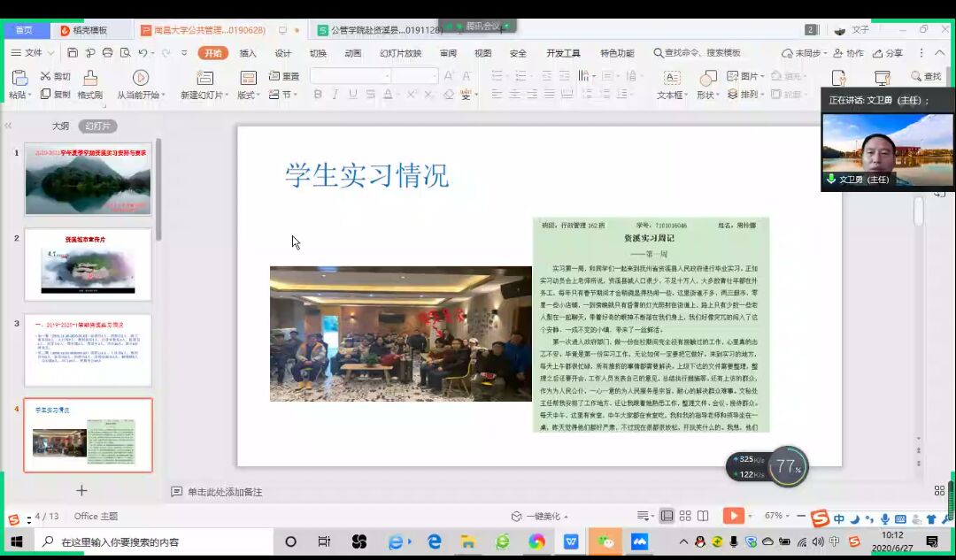This screenshot has width=956, height=560.
Task: Cut selection with 剪切
Action: click(x=55, y=76)
